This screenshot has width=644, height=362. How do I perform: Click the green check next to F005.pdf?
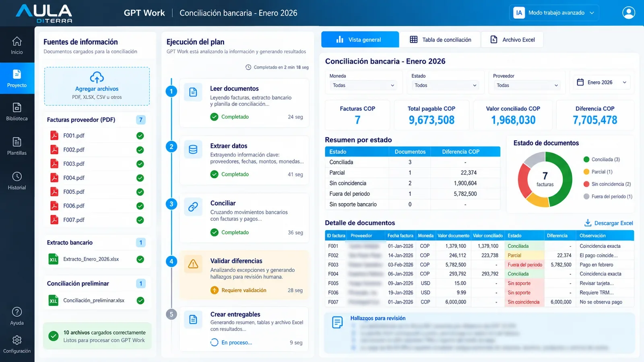click(140, 192)
